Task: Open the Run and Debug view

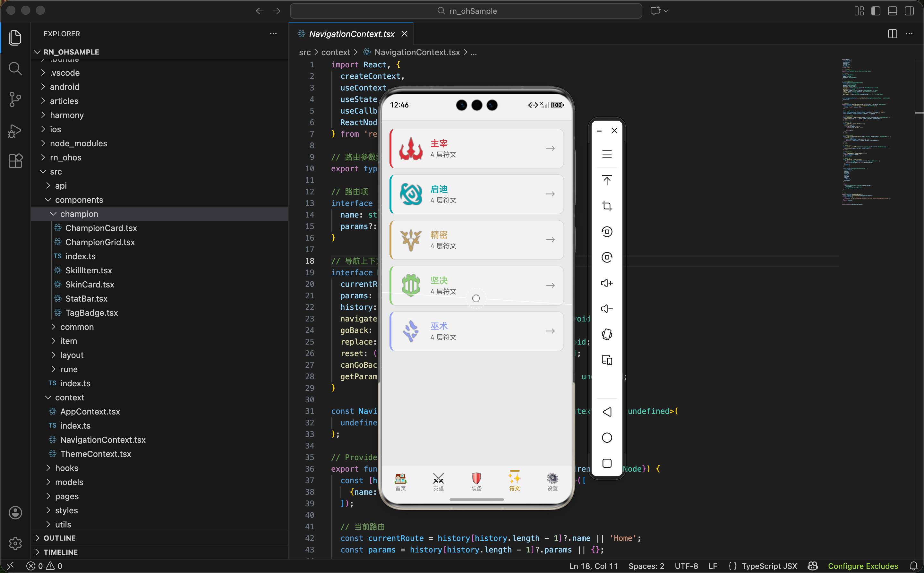Action: point(15,131)
